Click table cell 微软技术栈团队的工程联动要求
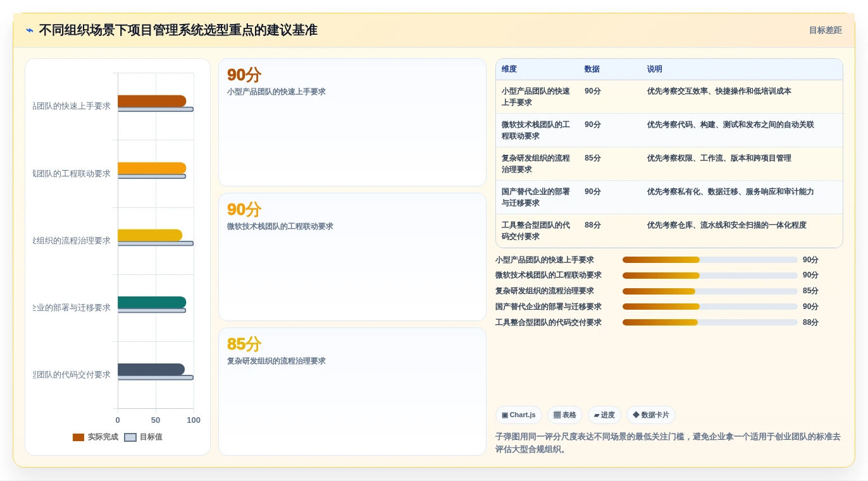The image size is (868, 481). click(536, 130)
